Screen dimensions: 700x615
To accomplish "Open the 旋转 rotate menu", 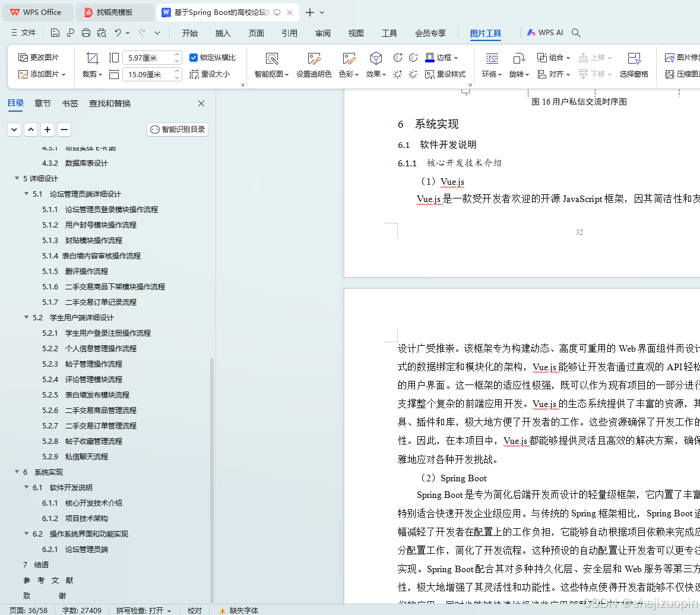I will (x=519, y=66).
